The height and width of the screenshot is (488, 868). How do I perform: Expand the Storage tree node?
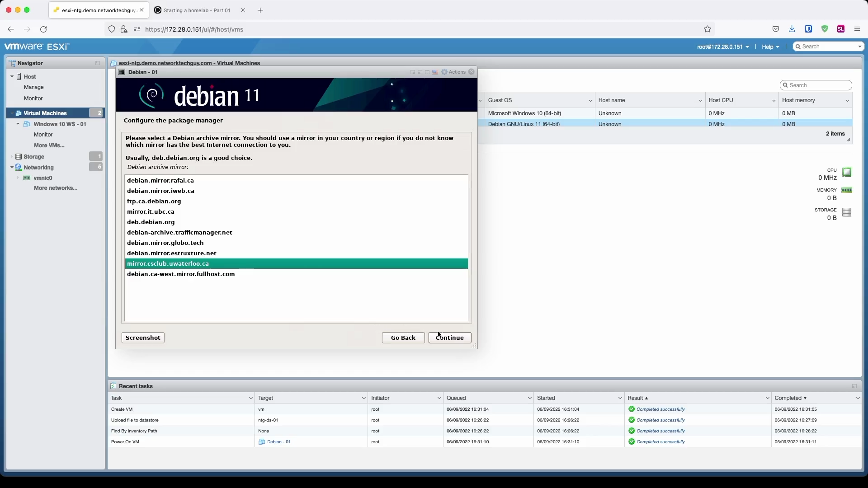[12, 157]
